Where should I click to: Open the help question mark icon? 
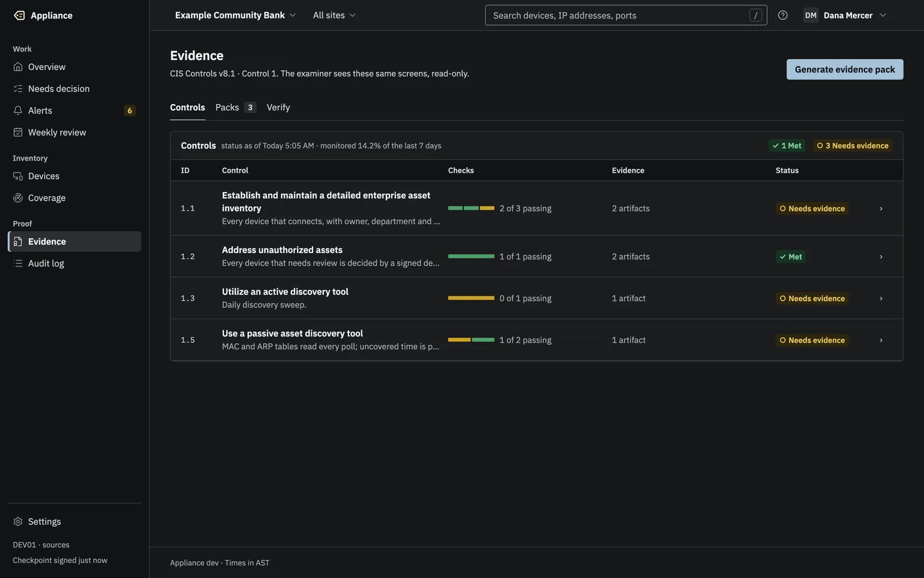point(782,15)
